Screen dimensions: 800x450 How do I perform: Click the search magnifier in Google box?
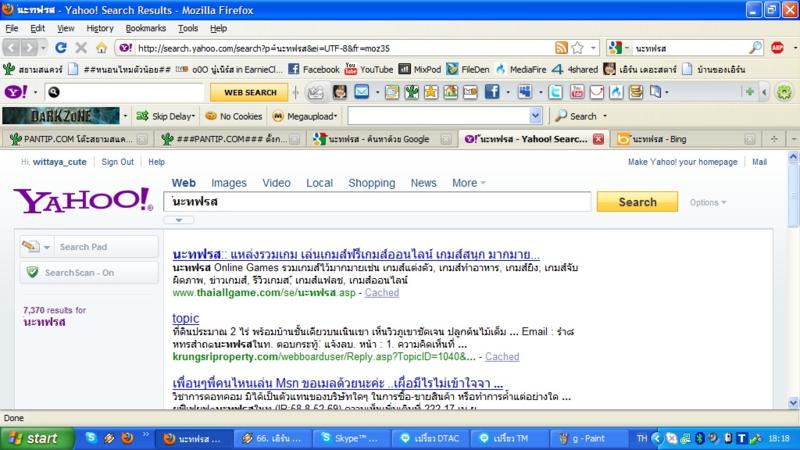click(755, 48)
